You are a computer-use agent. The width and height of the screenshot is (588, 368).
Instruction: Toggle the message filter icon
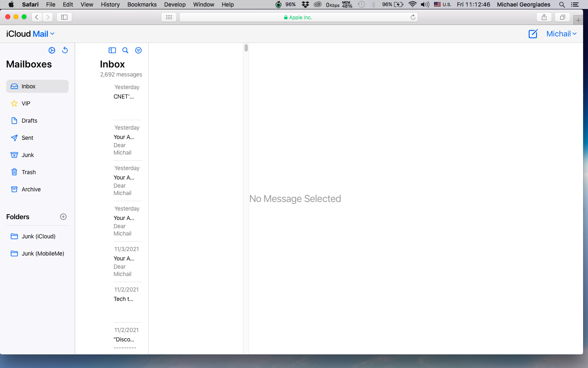pyautogui.click(x=138, y=50)
